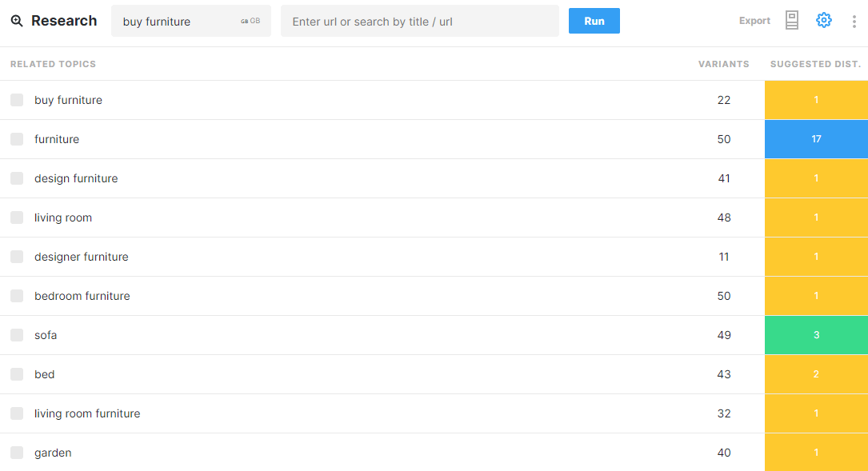Sort by the Suggested Dist. column header
The width and height of the screenshot is (868, 471).
tap(815, 64)
